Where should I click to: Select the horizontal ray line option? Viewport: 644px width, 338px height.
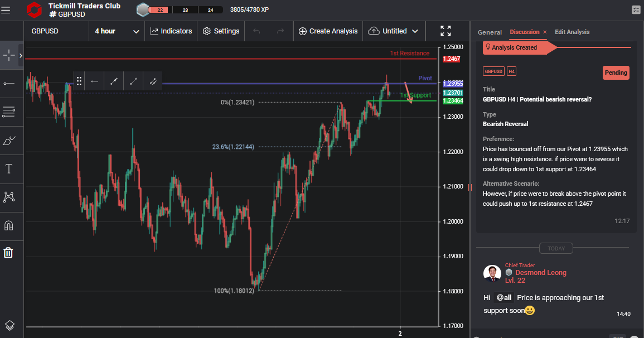pyautogui.click(x=94, y=81)
